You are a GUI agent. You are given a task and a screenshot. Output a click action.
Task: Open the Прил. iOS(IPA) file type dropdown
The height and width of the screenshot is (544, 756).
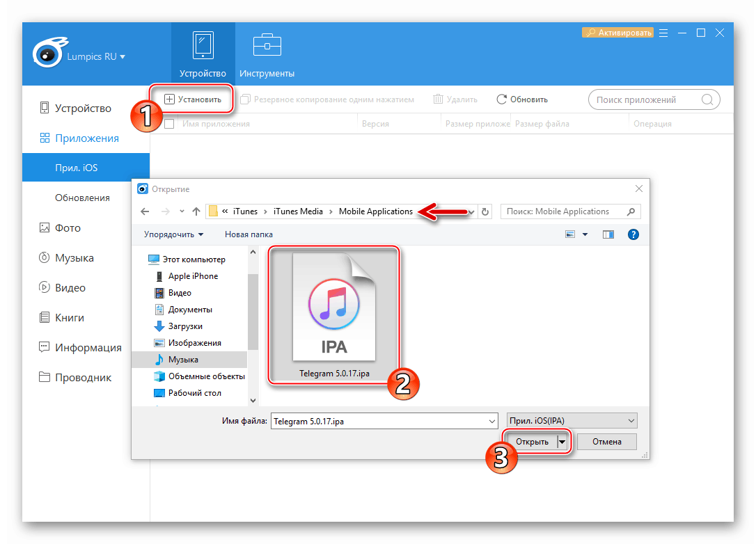coord(572,421)
